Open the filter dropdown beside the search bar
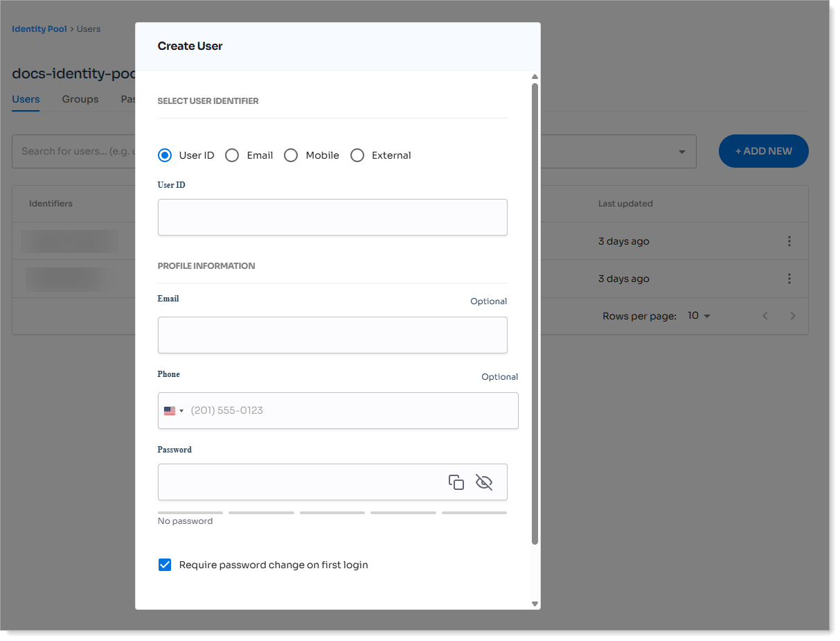The width and height of the screenshot is (840, 641). click(682, 152)
